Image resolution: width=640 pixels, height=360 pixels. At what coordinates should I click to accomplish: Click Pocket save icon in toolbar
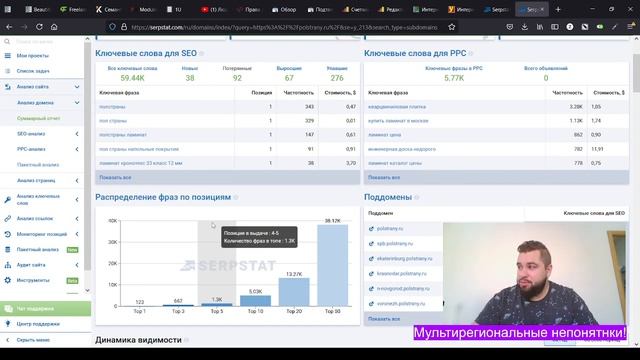tap(509, 27)
